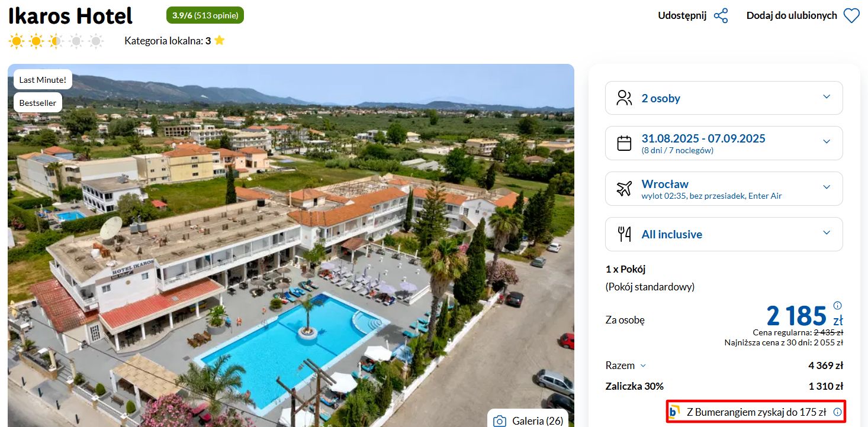Click the calendar icon in date field

coord(624,143)
